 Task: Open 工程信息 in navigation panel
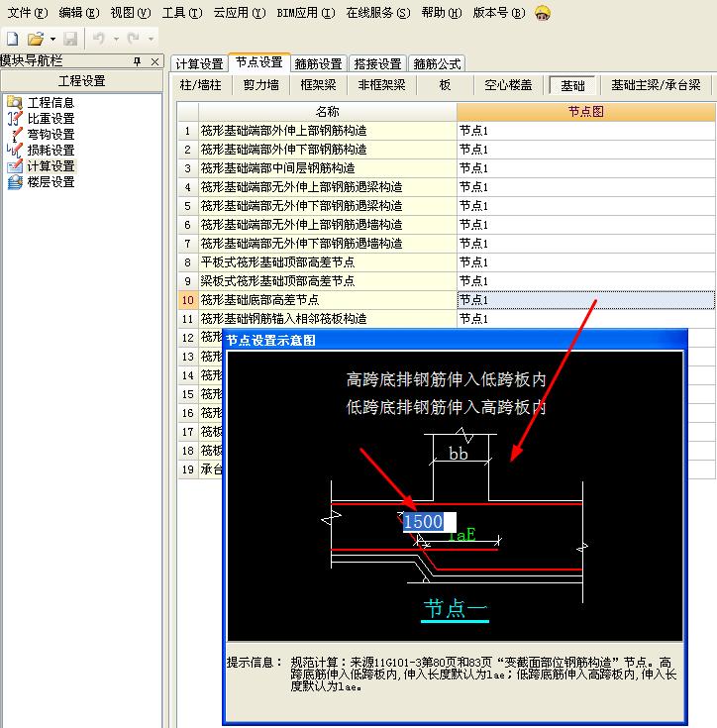(x=51, y=103)
